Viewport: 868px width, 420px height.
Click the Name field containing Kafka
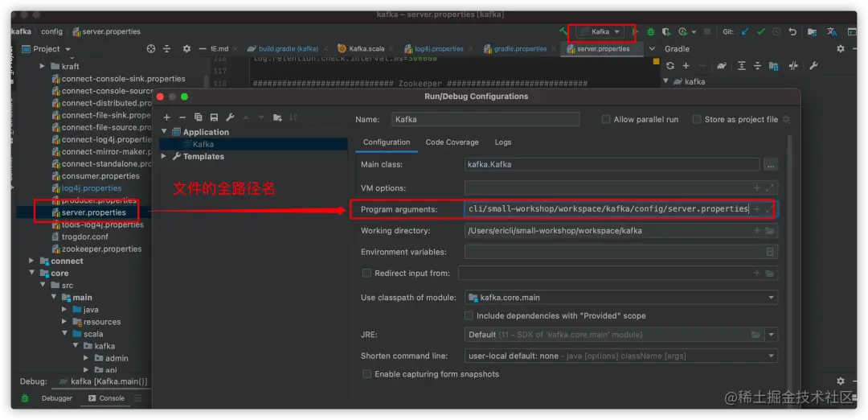(485, 119)
